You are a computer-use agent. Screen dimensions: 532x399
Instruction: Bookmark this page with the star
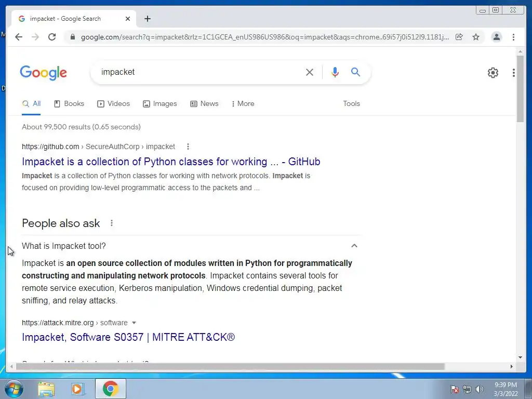point(476,37)
